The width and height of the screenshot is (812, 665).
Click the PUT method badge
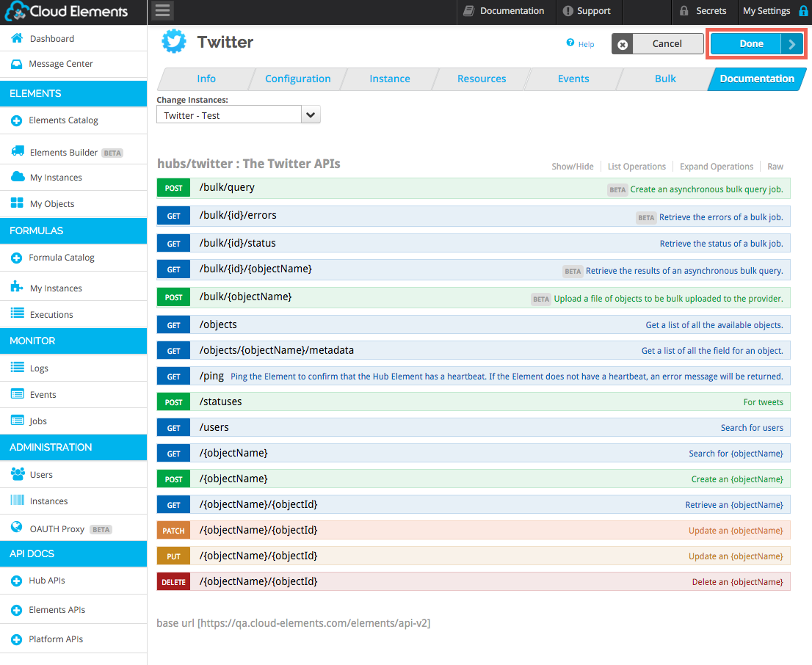point(173,556)
